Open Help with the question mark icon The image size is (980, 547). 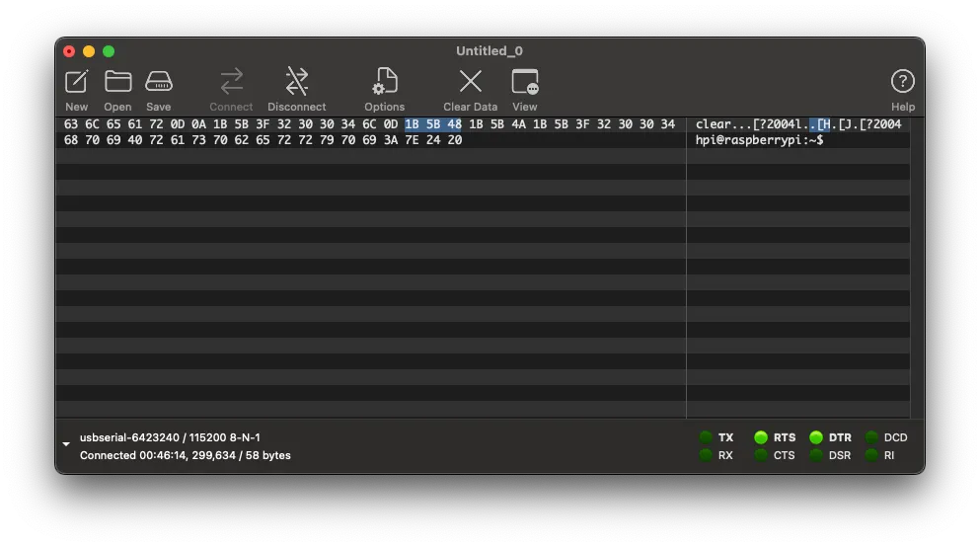[902, 81]
